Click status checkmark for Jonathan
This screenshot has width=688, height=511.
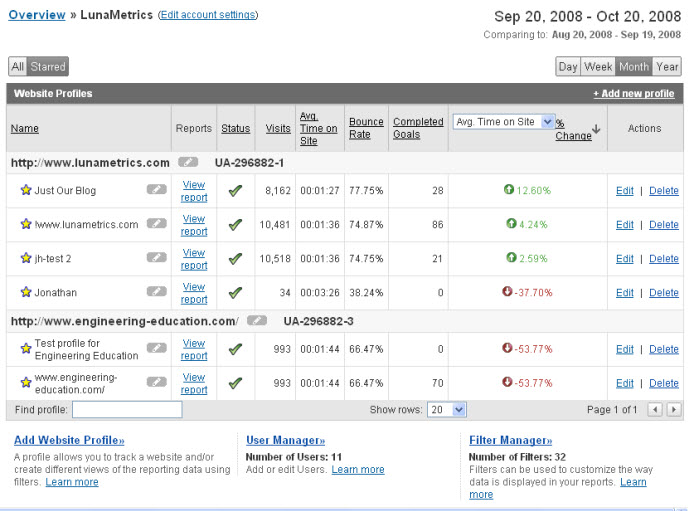pyautogui.click(x=236, y=292)
